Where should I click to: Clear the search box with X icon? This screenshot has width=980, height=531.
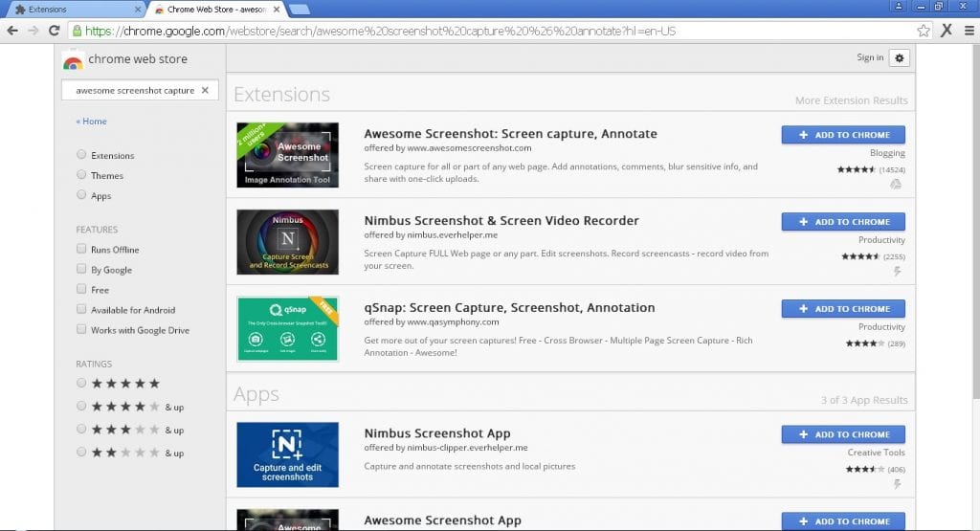205,91
